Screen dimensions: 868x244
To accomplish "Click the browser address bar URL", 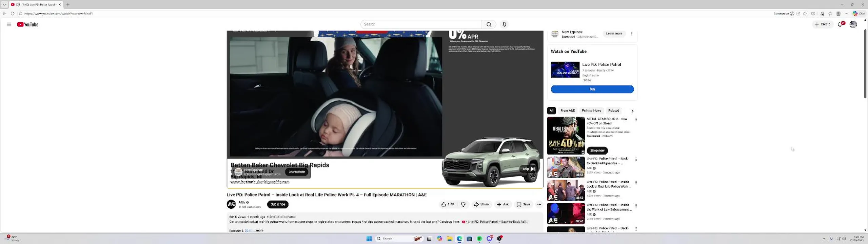I will (58, 14).
